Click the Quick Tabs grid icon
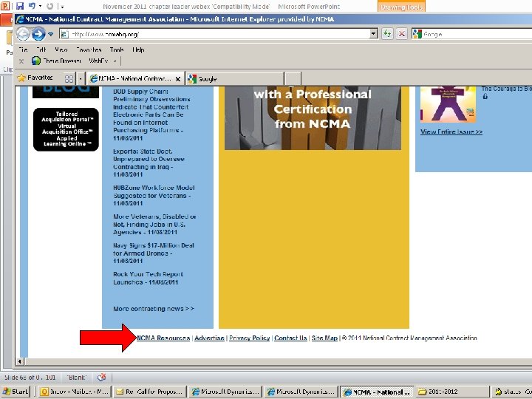The height and width of the screenshot is (399, 532). coord(69,79)
